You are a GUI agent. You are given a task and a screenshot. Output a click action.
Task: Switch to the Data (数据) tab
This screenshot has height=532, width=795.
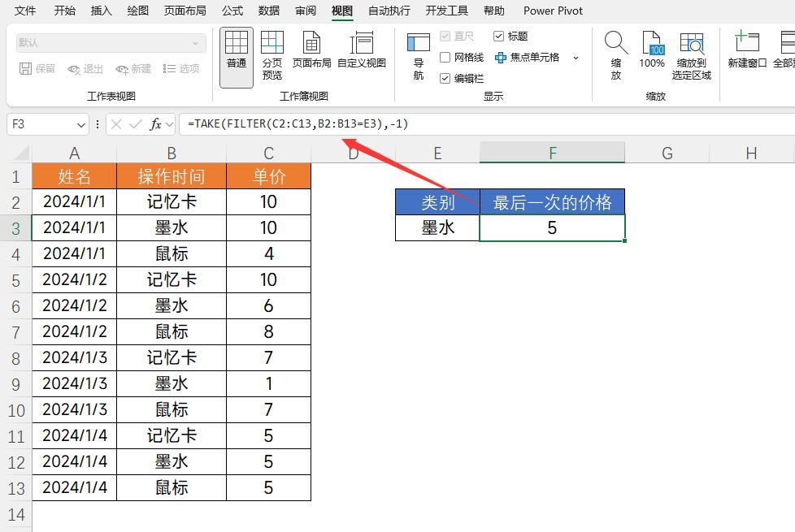[x=269, y=11]
